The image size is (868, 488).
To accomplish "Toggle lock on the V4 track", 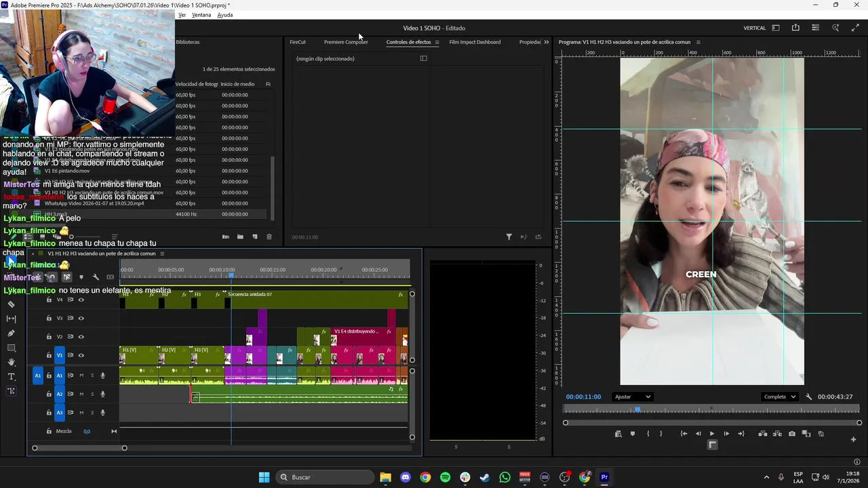I will pos(49,300).
